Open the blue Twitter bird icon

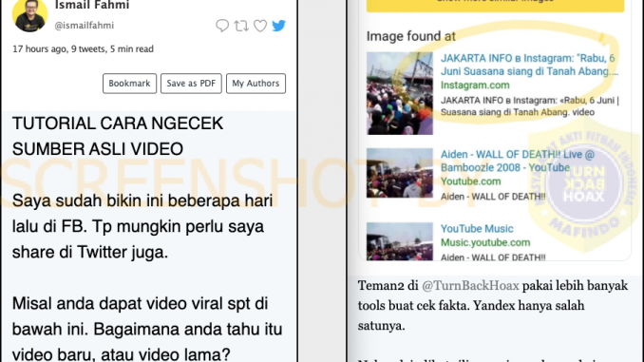pyautogui.click(x=278, y=26)
